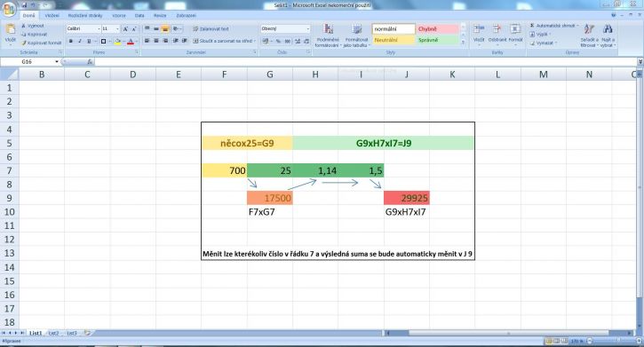
Task: Apply the Chybně cell style
Action: click(x=437, y=29)
